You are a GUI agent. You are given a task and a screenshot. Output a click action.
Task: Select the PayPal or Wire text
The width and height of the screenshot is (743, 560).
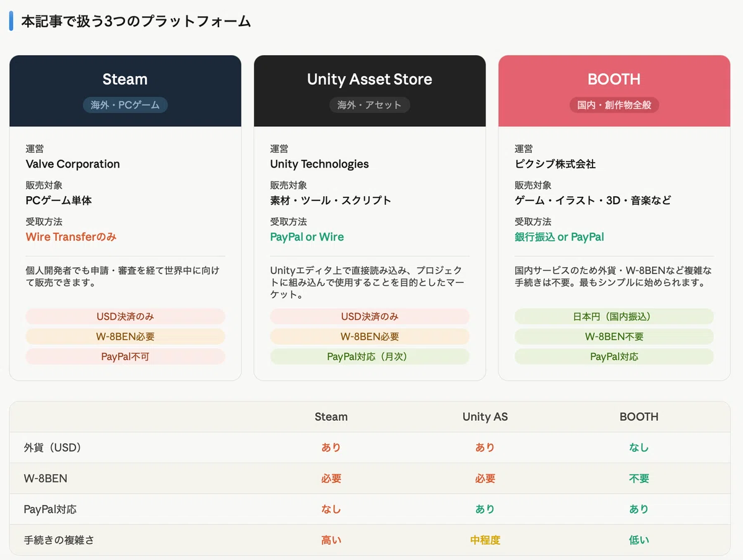307,237
